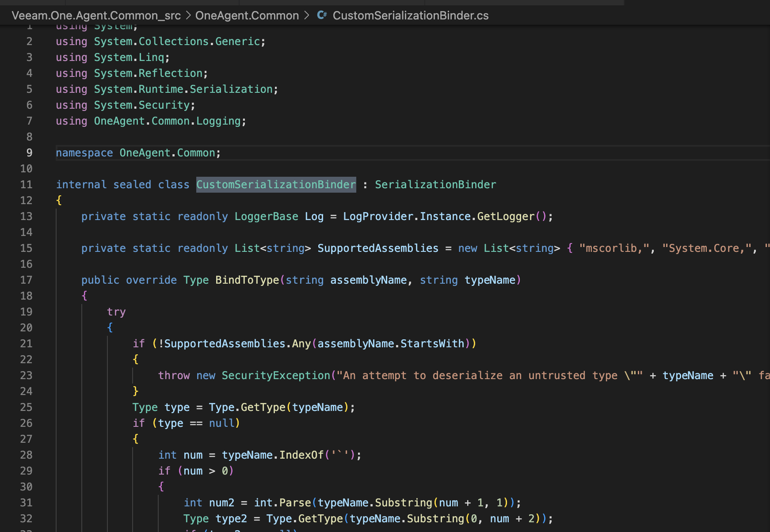Click IndexOf call on line 28
This screenshot has width=770, height=532.
point(301,455)
